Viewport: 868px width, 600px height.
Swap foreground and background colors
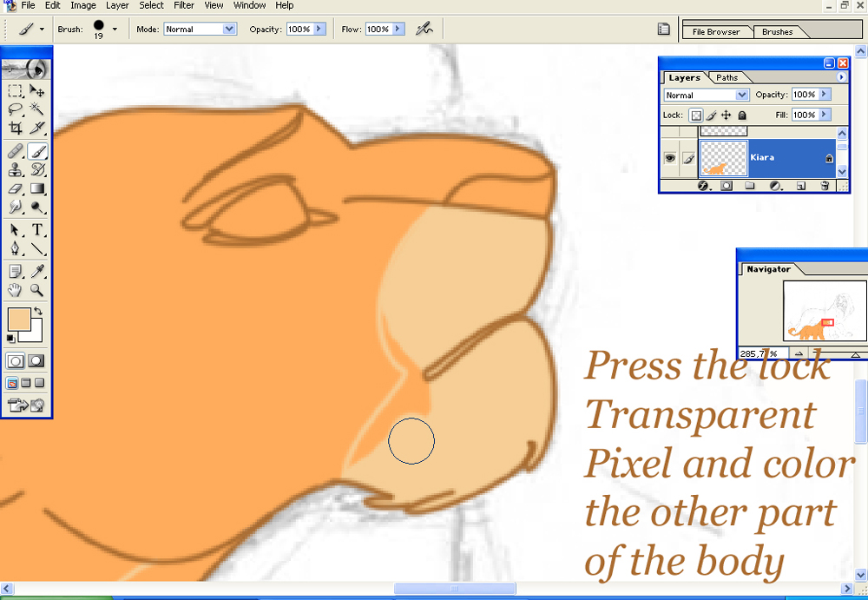[x=37, y=312]
